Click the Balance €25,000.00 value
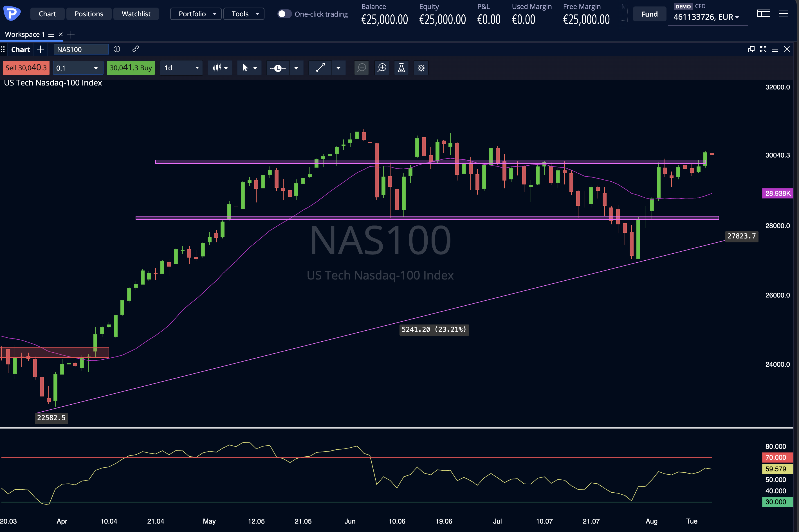Viewport: 799px width, 532px height. [385, 20]
